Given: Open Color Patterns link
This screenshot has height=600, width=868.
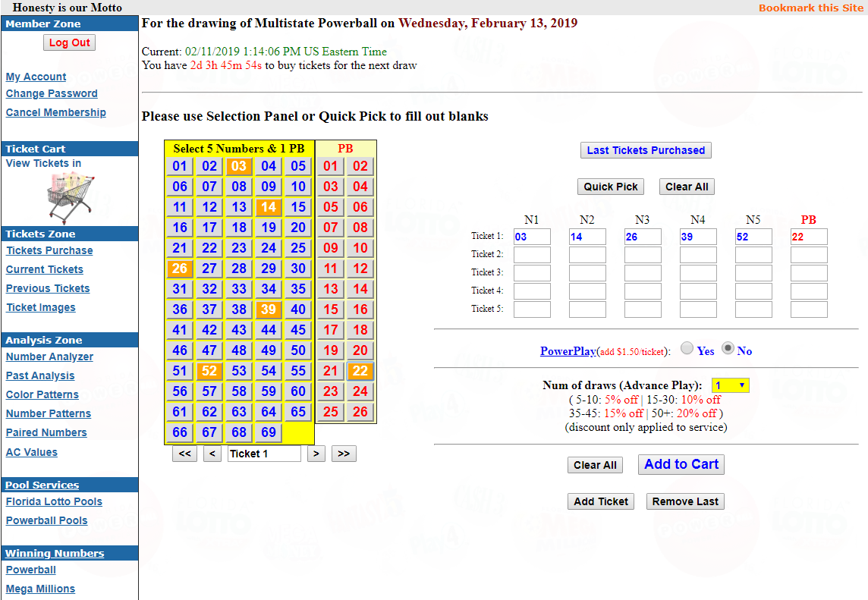Looking at the screenshot, I should tap(42, 394).
